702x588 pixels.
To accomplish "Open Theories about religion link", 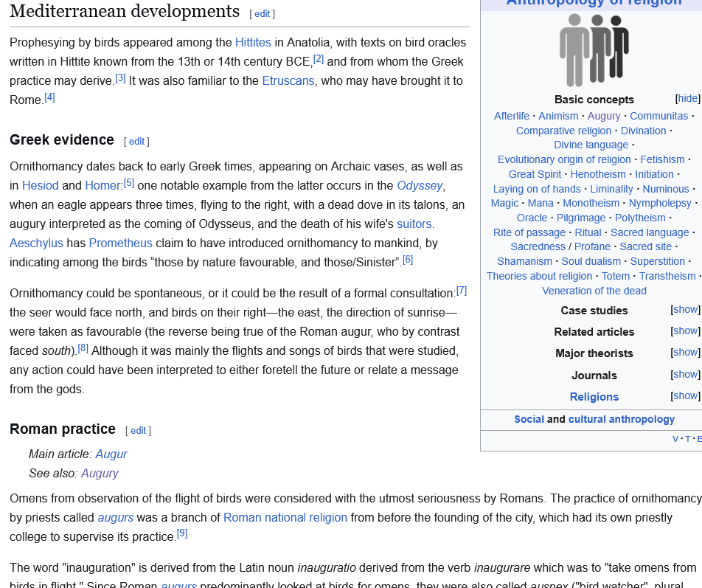I will coord(539,277).
